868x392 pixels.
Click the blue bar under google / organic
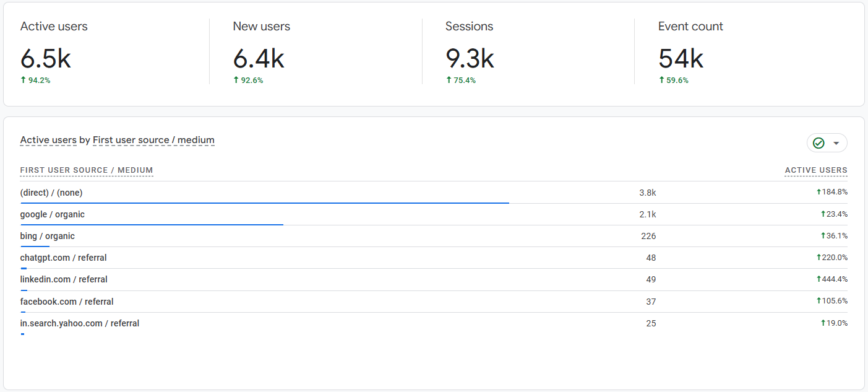click(152, 224)
